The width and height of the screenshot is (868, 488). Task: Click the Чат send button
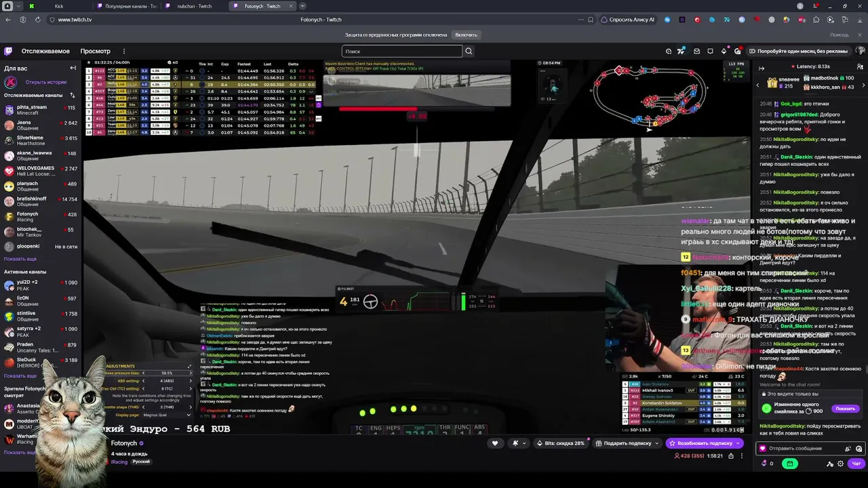click(x=856, y=464)
